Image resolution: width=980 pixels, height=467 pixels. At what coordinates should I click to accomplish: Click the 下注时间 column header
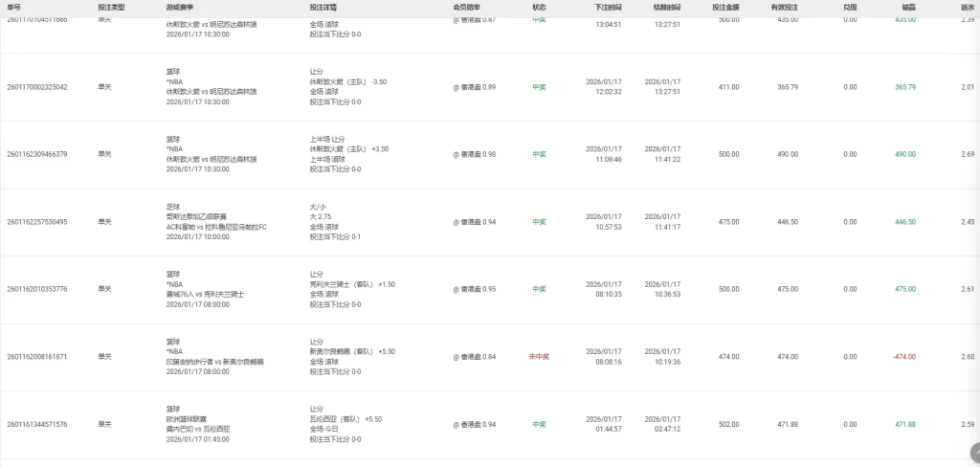click(x=608, y=7)
